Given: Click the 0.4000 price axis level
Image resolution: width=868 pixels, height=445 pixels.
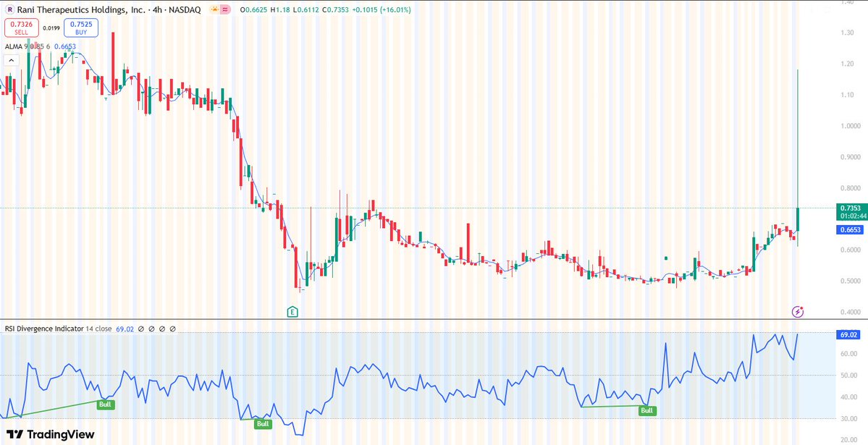Looking at the screenshot, I should [x=849, y=312].
